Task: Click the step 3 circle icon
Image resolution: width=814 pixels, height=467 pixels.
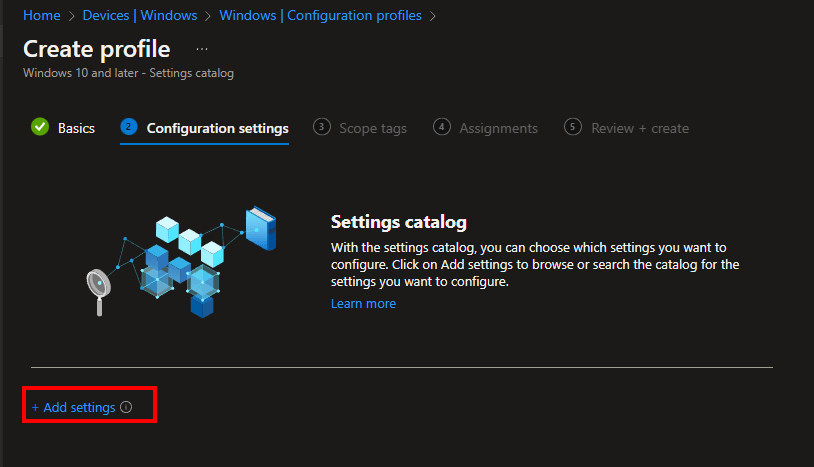Action: point(321,127)
